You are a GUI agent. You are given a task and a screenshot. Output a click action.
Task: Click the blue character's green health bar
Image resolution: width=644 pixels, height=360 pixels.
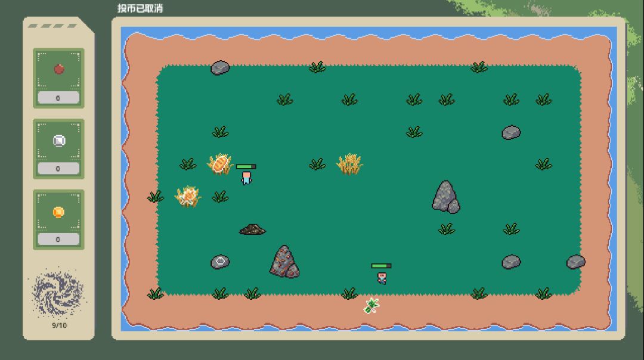pos(246,167)
